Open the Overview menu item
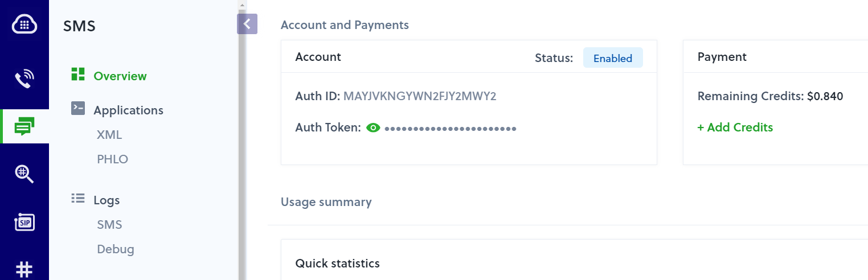The height and width of the screenshot is (280, 868). pyautogui.click(x=120, y=76)
